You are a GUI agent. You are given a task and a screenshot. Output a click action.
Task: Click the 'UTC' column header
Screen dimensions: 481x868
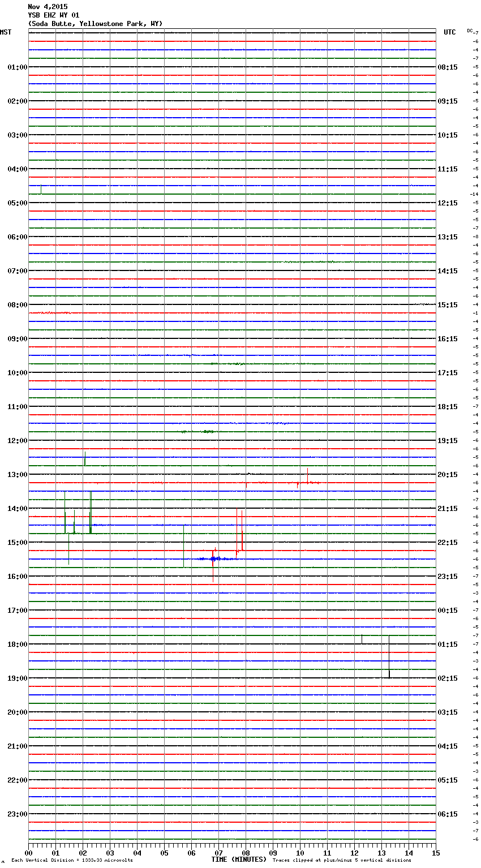449,32
